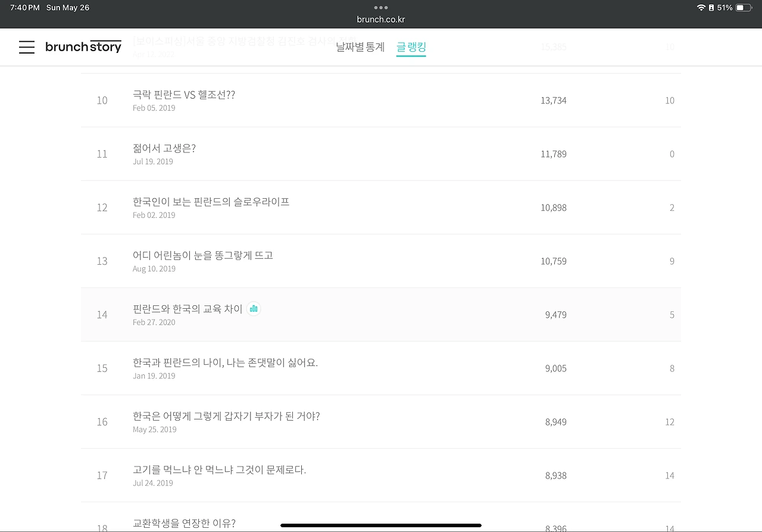This screenshot has width=762, height=532.
Task: Click the brunch story logo
Action: (x=83, y=46)
